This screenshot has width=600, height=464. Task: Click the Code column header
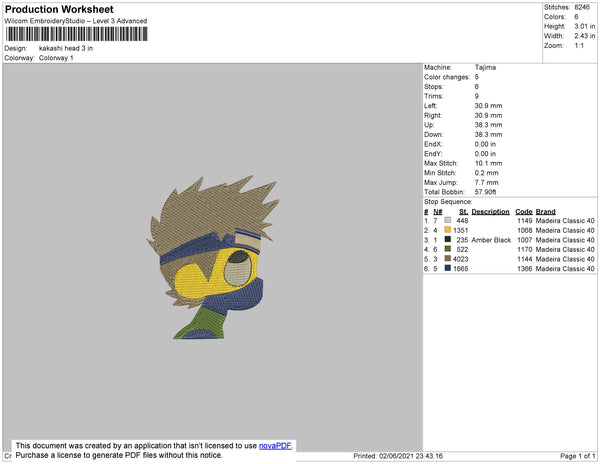523,212
